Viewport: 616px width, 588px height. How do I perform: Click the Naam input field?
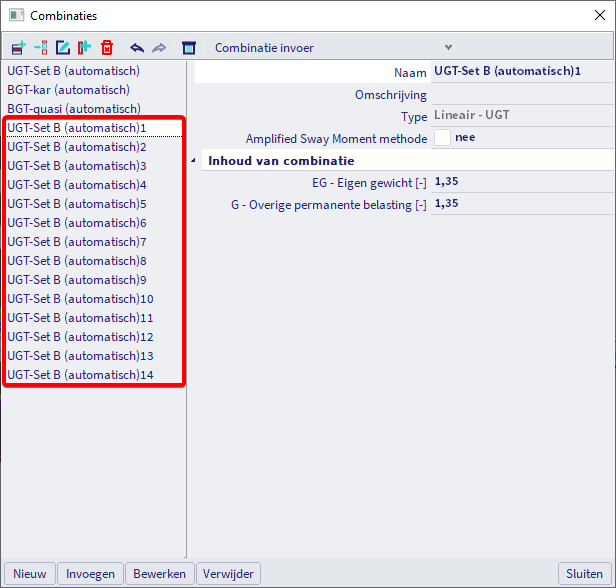pyautogui.click(x=521, y=72)
